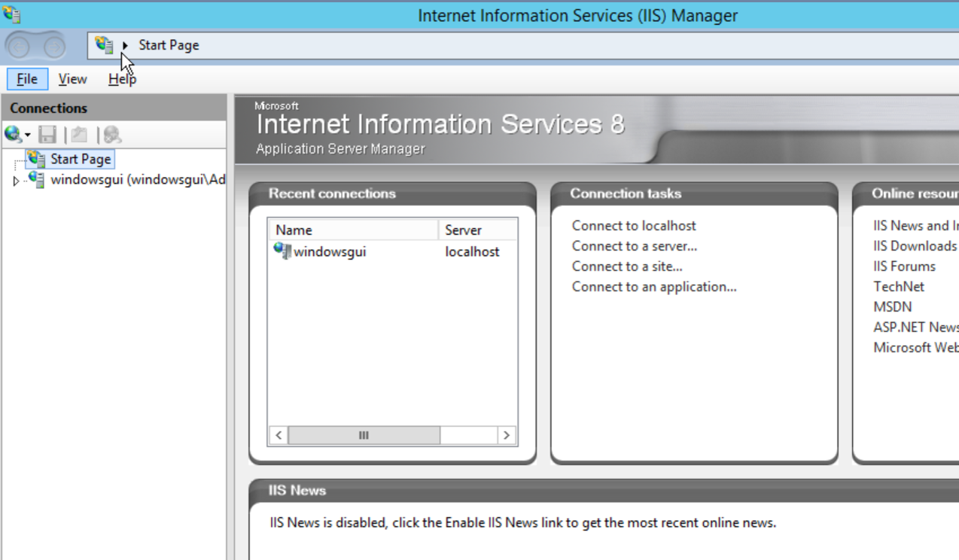Click the Start Page tree node icon

36,159
